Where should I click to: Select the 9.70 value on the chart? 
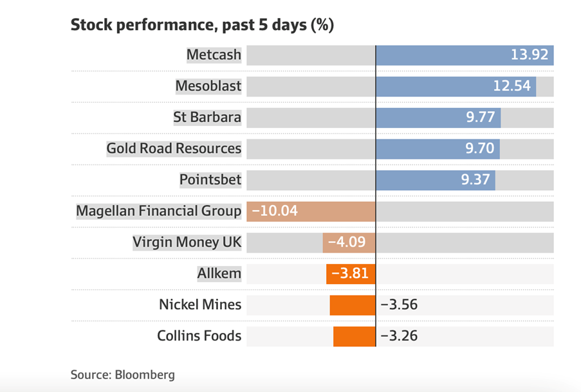[479, 148]
